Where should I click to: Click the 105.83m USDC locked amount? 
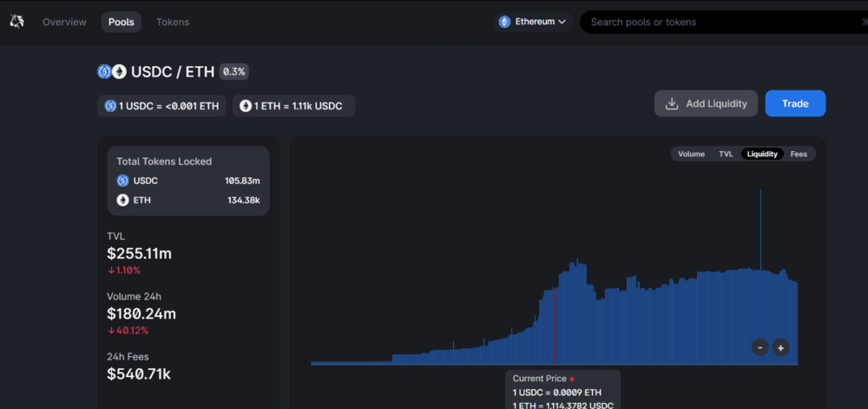click(242, 181)
